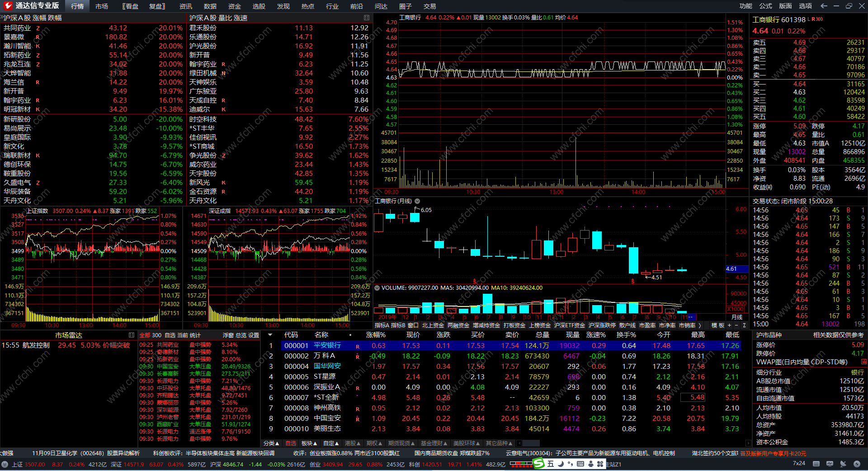The height and width of the screenshot is (471, 868).
Task: Click the Z icon in indicator bar
Action: point(744,325)
